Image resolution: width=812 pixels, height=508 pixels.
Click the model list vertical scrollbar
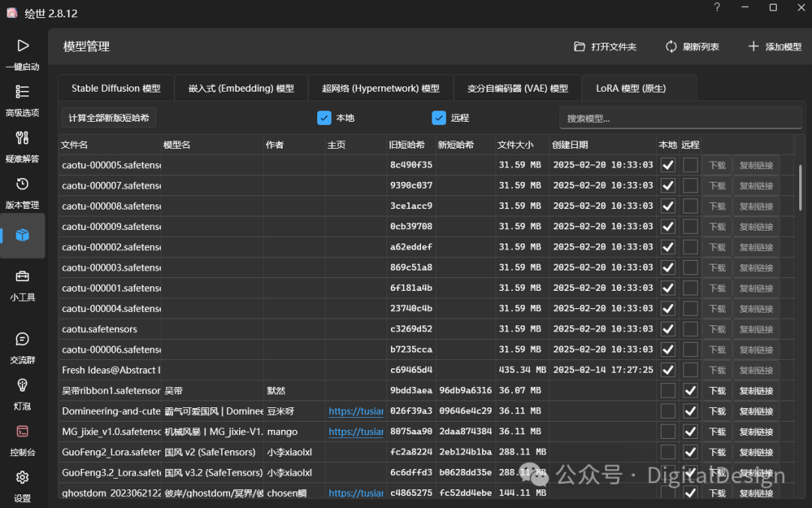[x=800, y=187]
